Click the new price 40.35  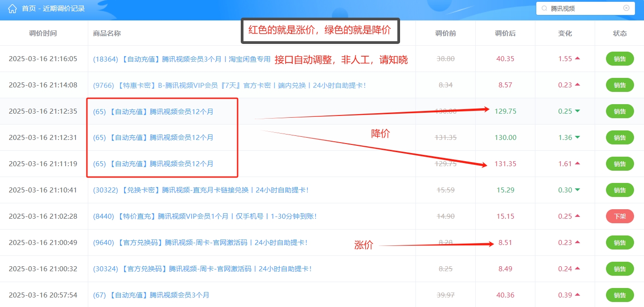pos(505,59)
